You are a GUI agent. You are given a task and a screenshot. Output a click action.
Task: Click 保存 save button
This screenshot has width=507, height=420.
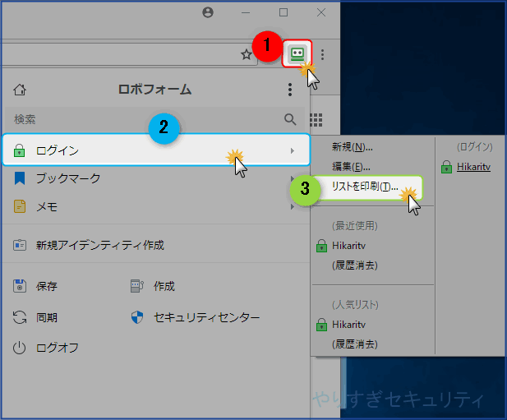tap(47, 286)
